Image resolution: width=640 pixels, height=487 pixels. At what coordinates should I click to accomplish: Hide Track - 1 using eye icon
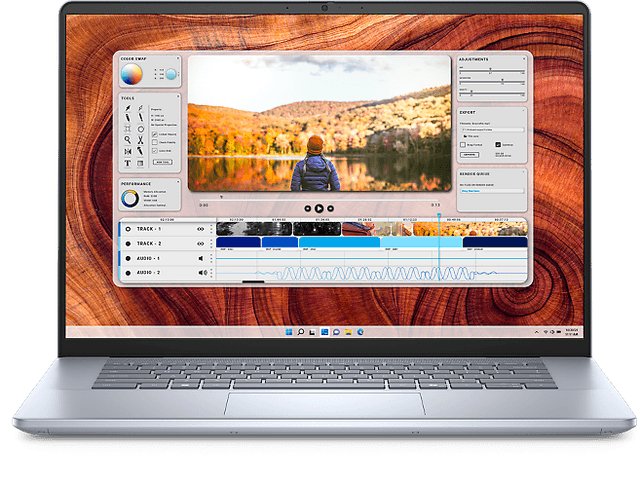[201, 229]
